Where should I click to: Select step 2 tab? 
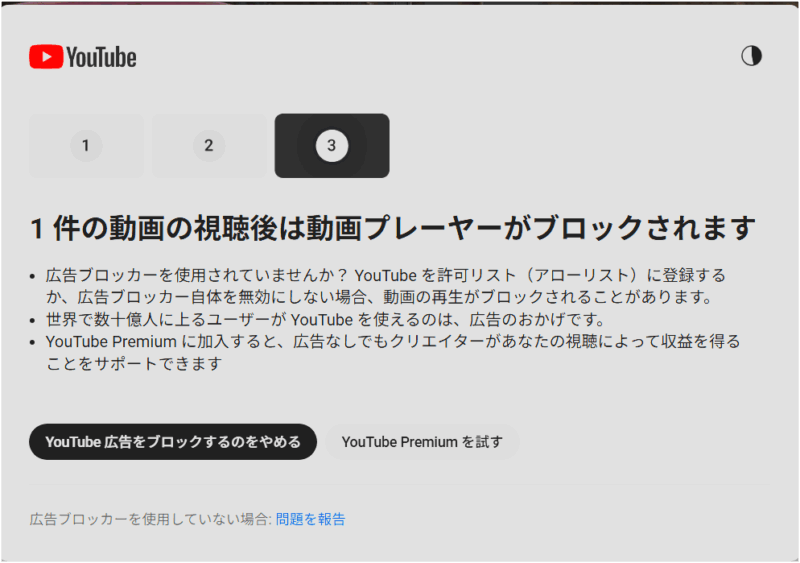pyautogui.click(x=209, y=145)
